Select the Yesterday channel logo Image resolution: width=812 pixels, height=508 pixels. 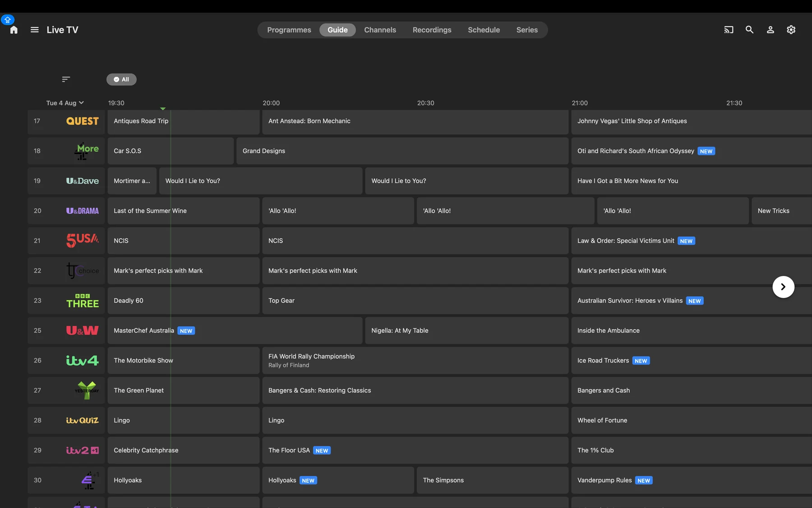tap(87, 390)
